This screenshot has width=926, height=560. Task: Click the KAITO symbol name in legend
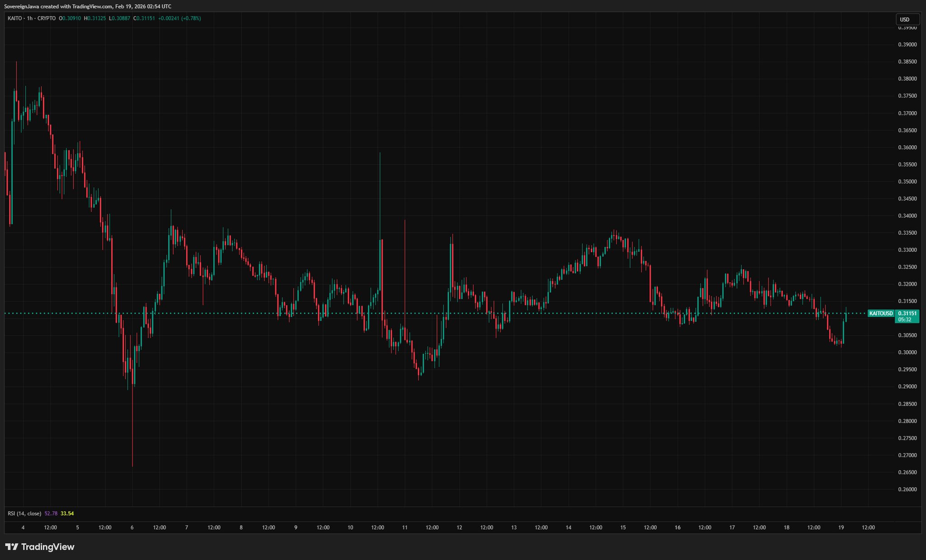(15, 19)
